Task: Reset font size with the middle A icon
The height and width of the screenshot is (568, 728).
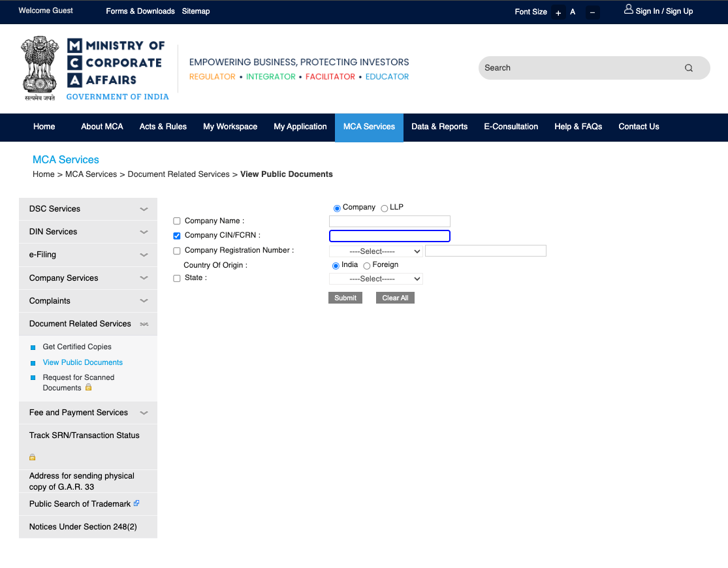Action: coord(573,12)
